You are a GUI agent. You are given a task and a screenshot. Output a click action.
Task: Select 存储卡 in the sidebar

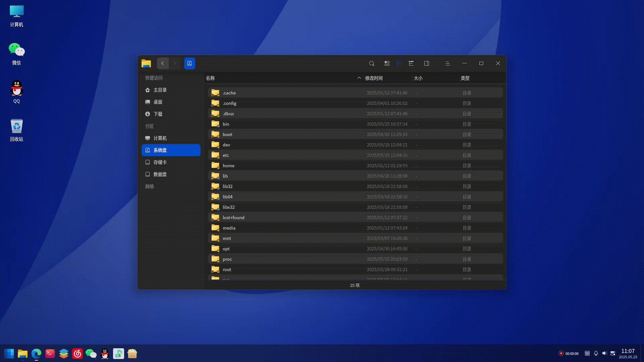click(171, 162)
